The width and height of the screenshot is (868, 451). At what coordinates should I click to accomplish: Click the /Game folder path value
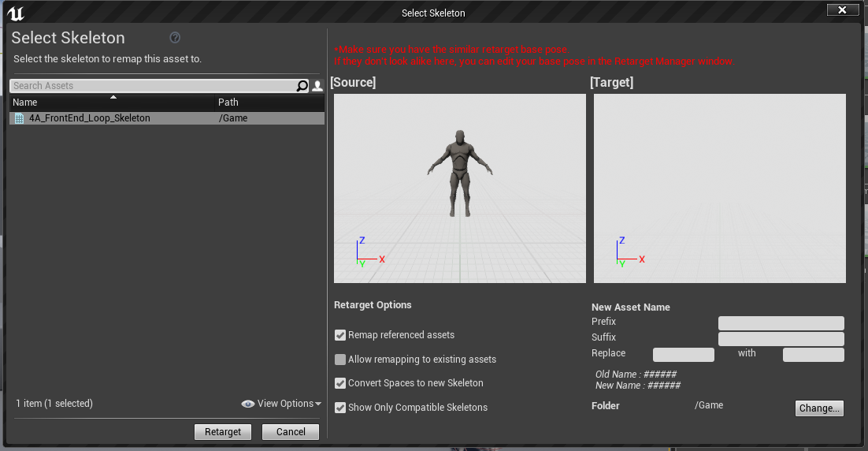[709, 405]
